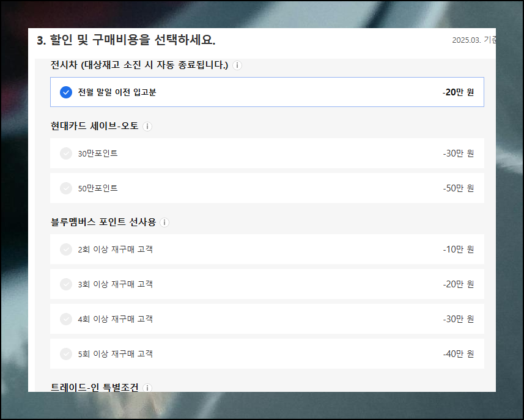Check the 2회 이상 재구매 고객 option
Viewport: 524px width, 420px height.
pos(66,249)
